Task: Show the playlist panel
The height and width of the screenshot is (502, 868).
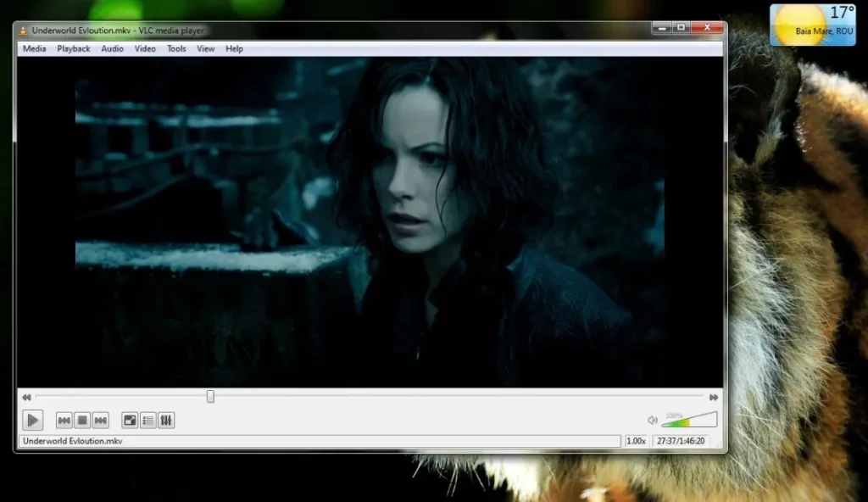Action: click(147, 421)
